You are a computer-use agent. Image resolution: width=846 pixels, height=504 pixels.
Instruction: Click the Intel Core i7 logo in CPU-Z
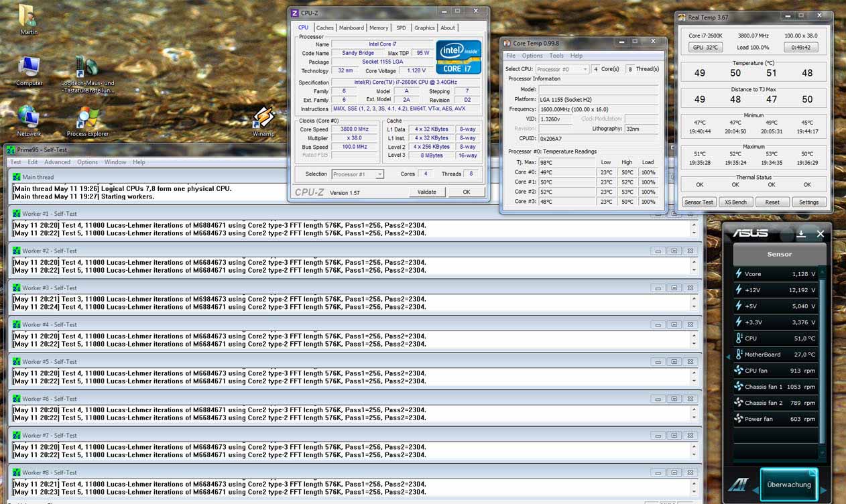459,57
